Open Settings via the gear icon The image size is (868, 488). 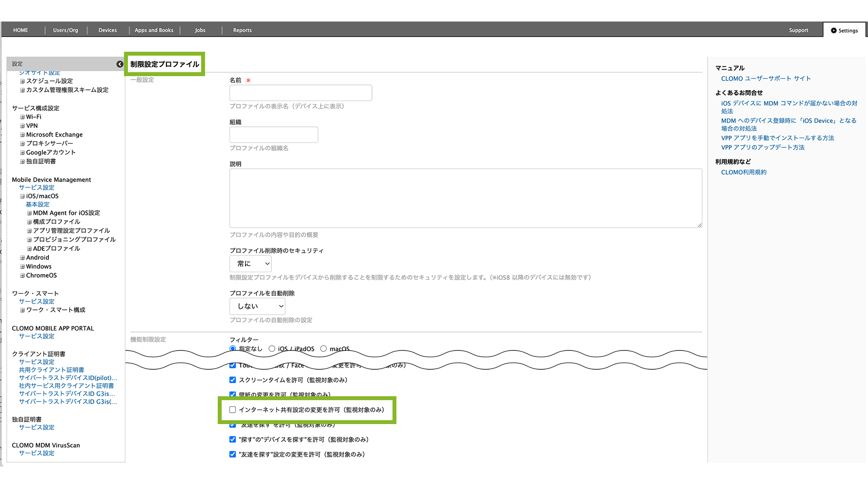click(834, 30)
